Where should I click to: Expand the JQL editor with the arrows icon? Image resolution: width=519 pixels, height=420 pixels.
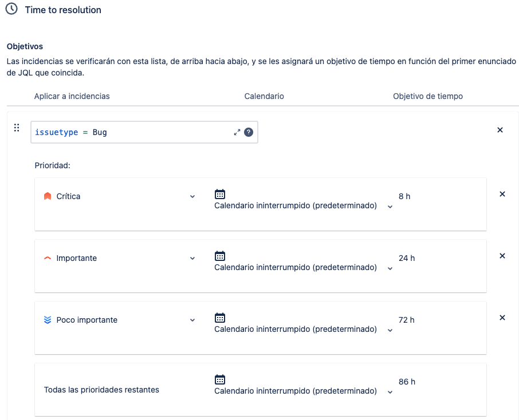tap(237, 132)
